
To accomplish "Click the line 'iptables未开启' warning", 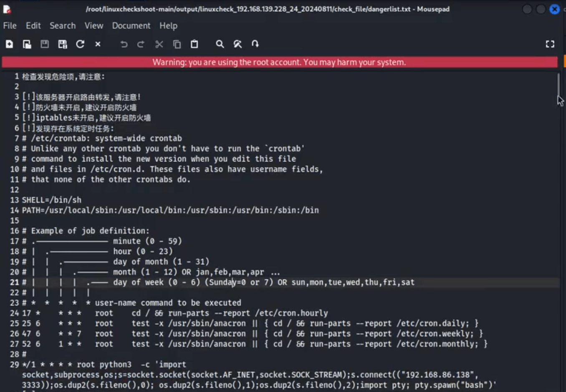I will [x=86, y=118].
